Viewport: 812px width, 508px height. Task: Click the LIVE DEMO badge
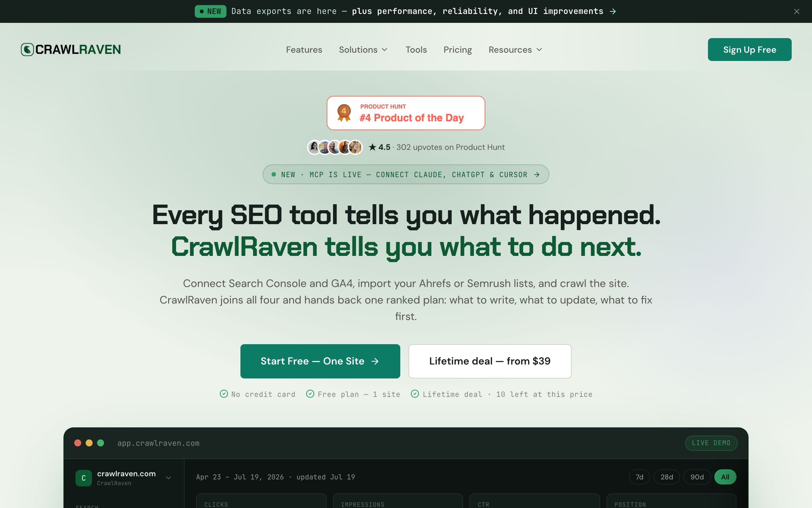tap(711, 443)
